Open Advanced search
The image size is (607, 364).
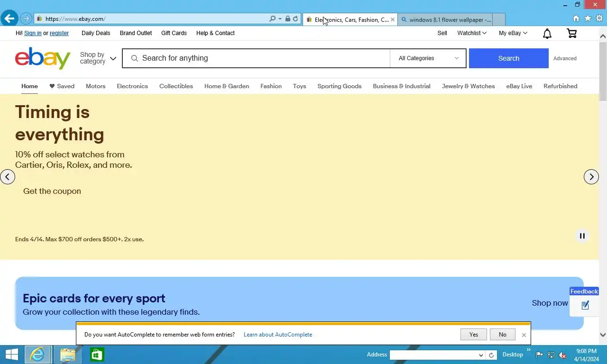coord(565,58)
